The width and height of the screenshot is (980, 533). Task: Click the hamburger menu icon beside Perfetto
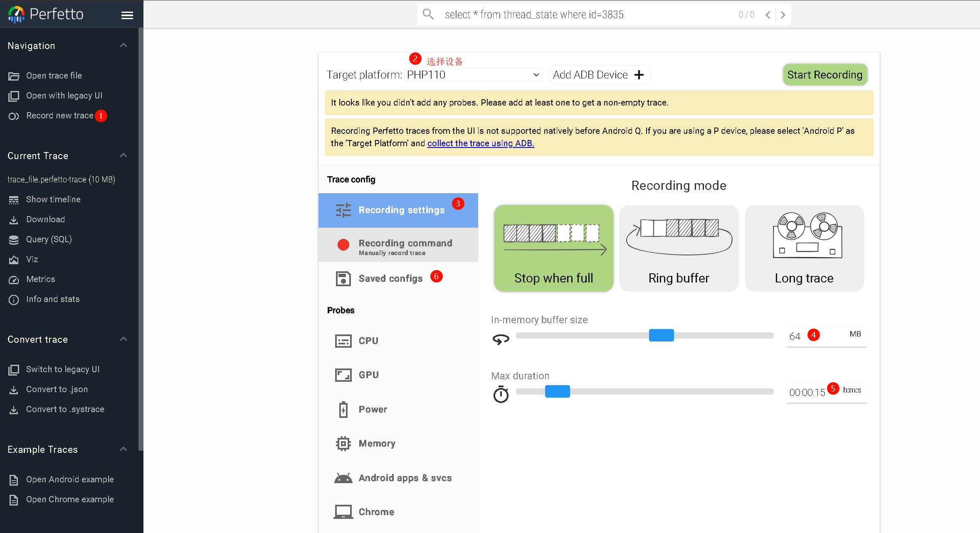pos(127,15)
